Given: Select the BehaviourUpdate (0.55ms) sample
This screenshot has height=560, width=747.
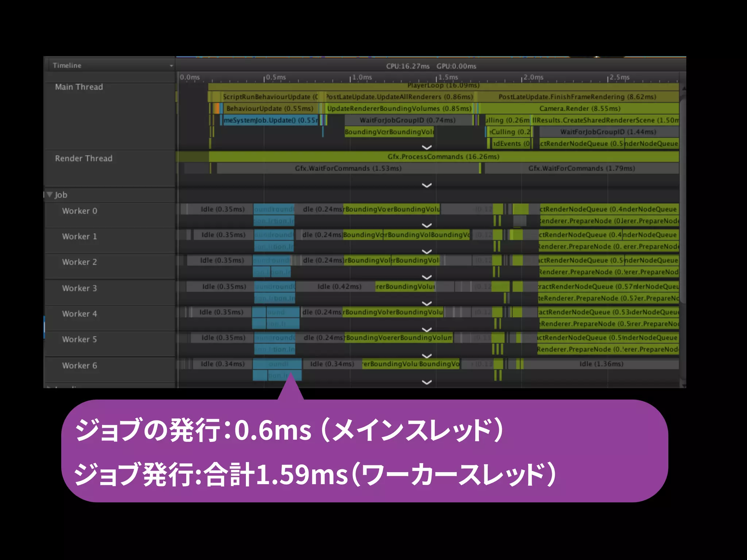Looking at the screenshot, I should point(270,108).
